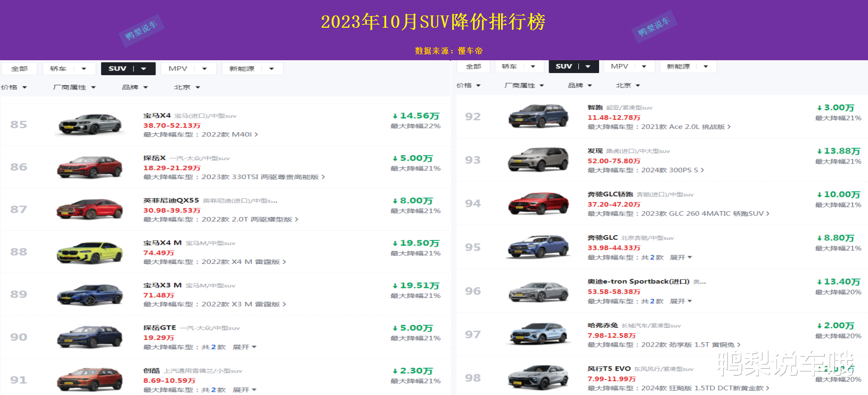Open the SUV dropdown in left panel
868x395 pixels.
128,69
